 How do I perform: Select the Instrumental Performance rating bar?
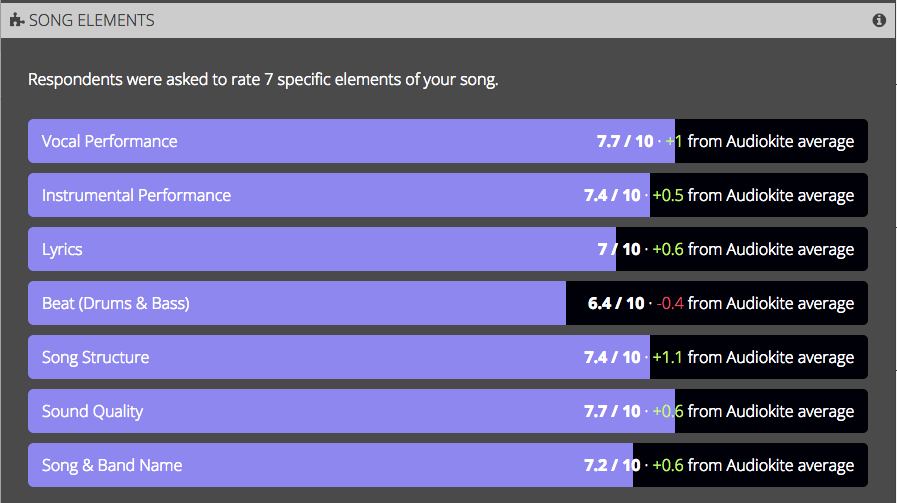pos(448,195)
